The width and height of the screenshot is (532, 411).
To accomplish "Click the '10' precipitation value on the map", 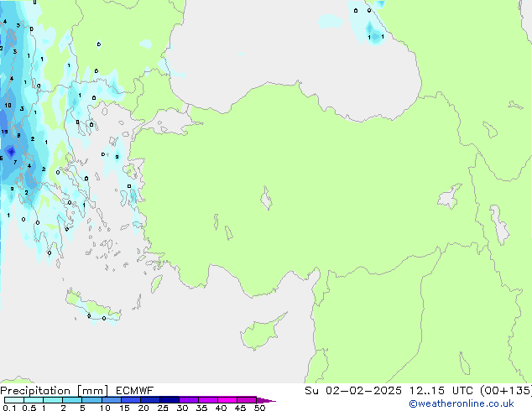I will 8,105.
